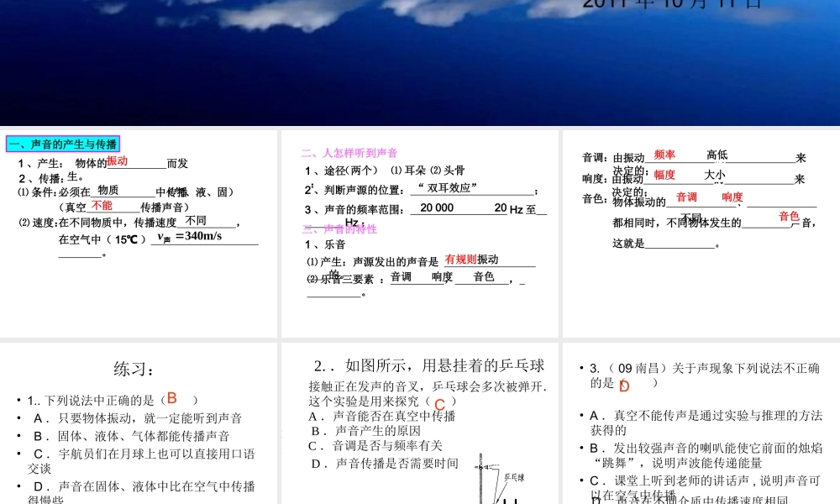
Task: Select option A about 真空不能传声 in question 3
Action: (x=706, y=414)
